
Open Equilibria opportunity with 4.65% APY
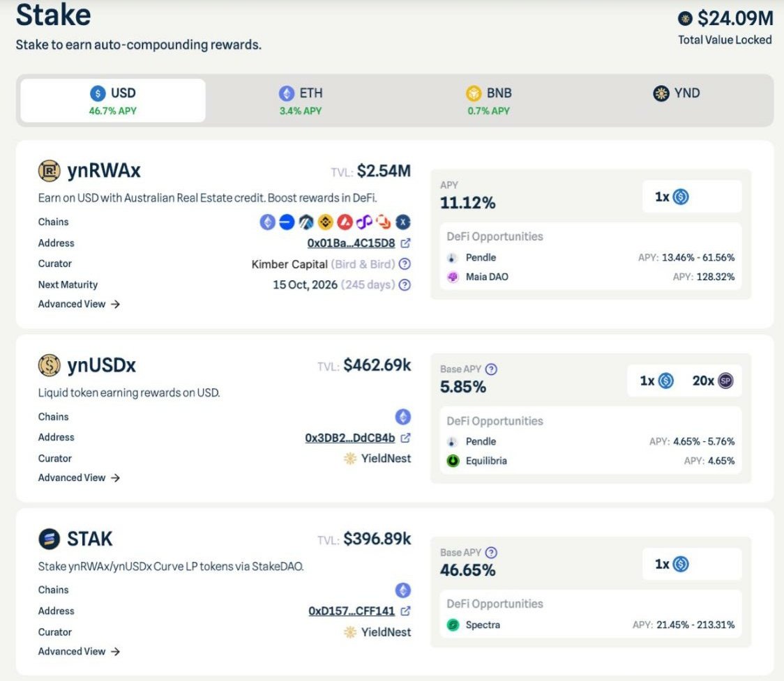591,461
